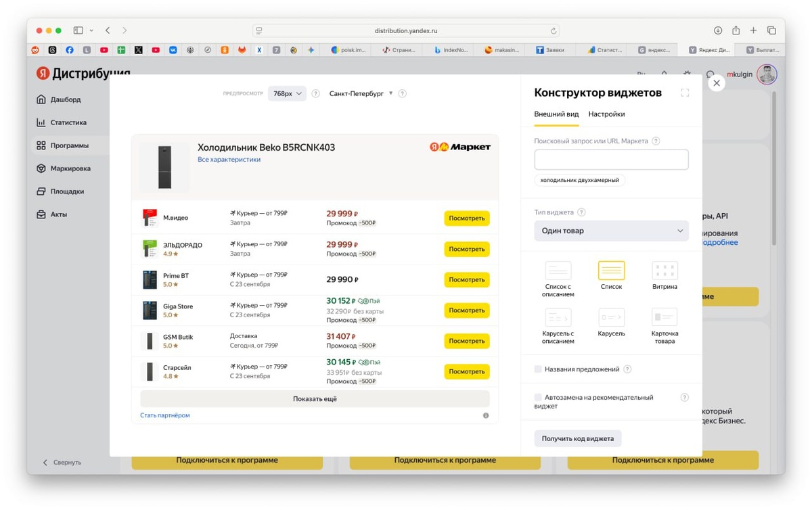Open Safari downloads list

[718, 30]
